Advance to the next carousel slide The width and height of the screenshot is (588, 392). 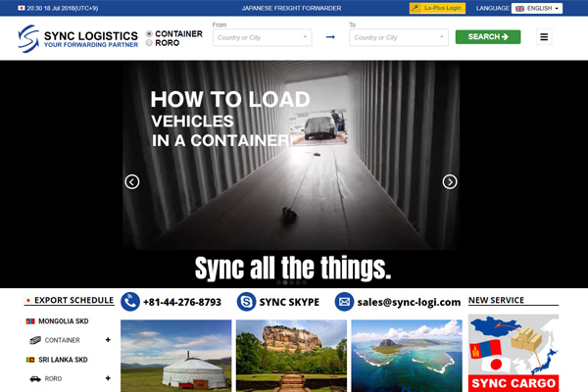coord(450,181)
